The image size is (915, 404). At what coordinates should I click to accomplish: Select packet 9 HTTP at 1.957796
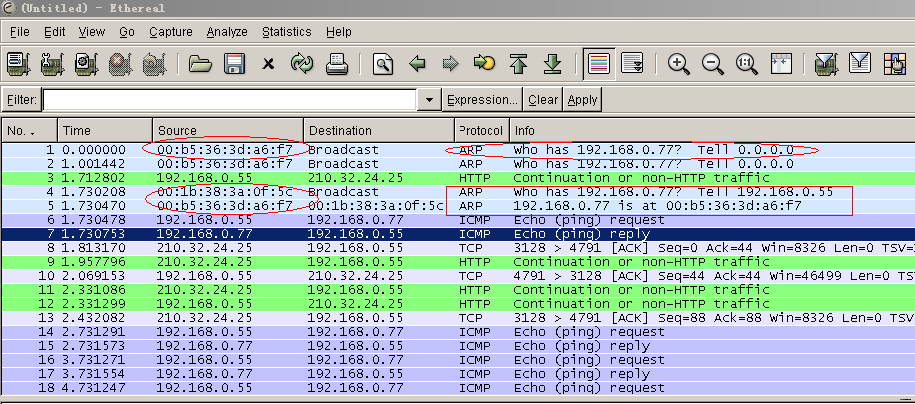(458, 262)
